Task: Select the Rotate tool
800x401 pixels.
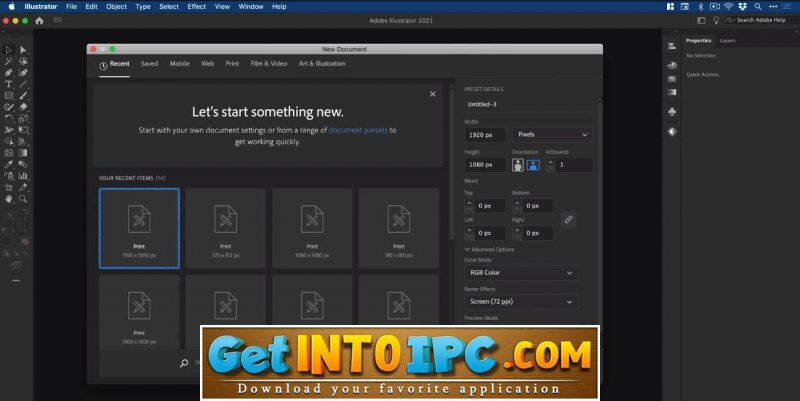Action: pyautogui.click(x=9, y=118)
